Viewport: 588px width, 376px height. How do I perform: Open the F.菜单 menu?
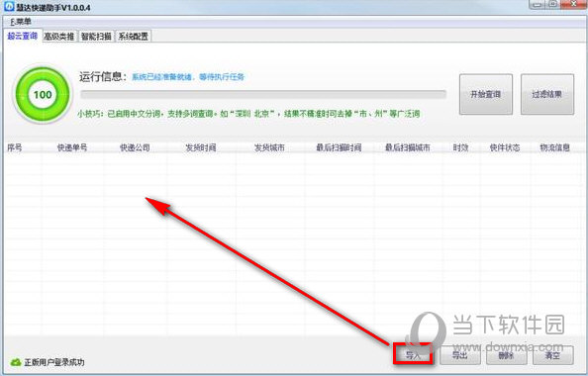(21, 22)
